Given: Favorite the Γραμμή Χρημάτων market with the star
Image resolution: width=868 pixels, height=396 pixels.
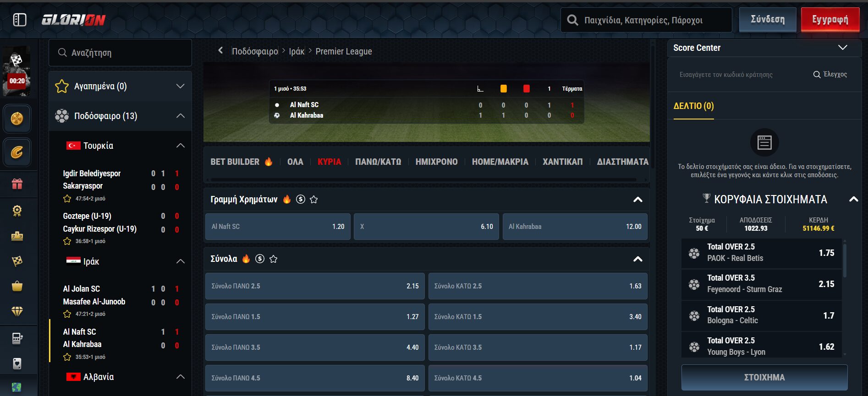Looking at the screenshot, I should coord(314,199).
